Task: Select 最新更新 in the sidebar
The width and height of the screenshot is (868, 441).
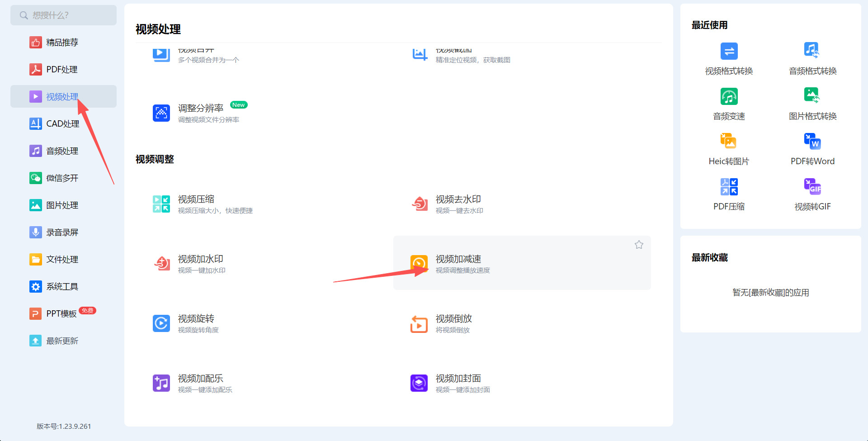Action: click(x=63, y=341)
